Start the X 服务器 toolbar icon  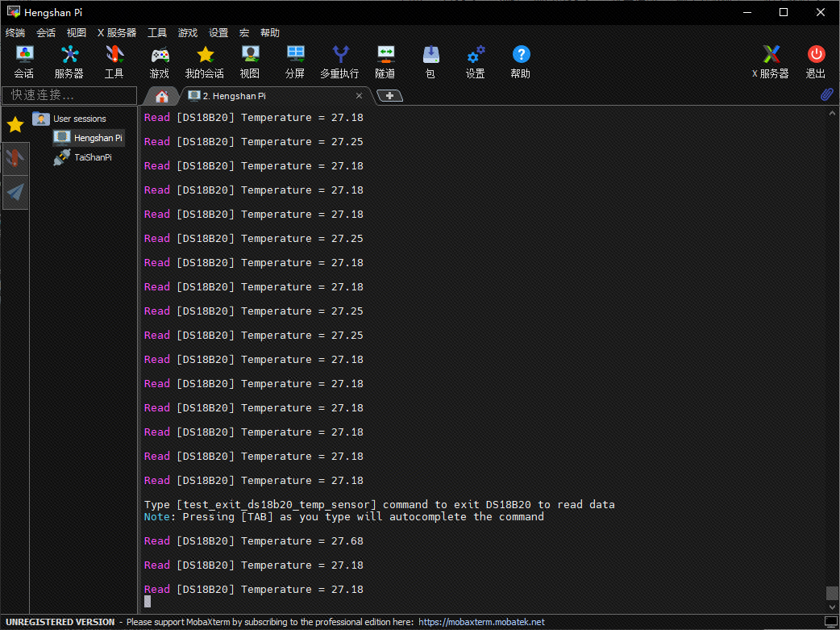pyautogui.click(x=771, y=61)
